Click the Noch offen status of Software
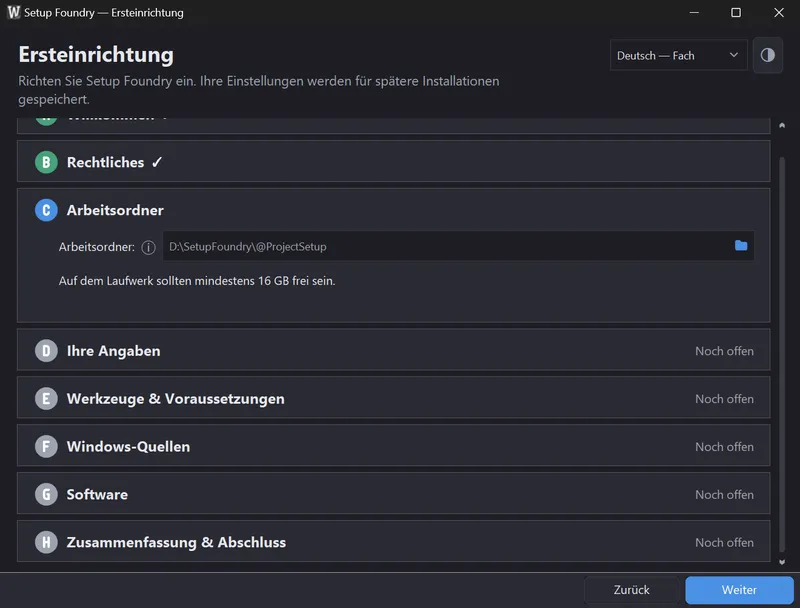The height and width of the screenshot is (608, 800). [724, 495]
